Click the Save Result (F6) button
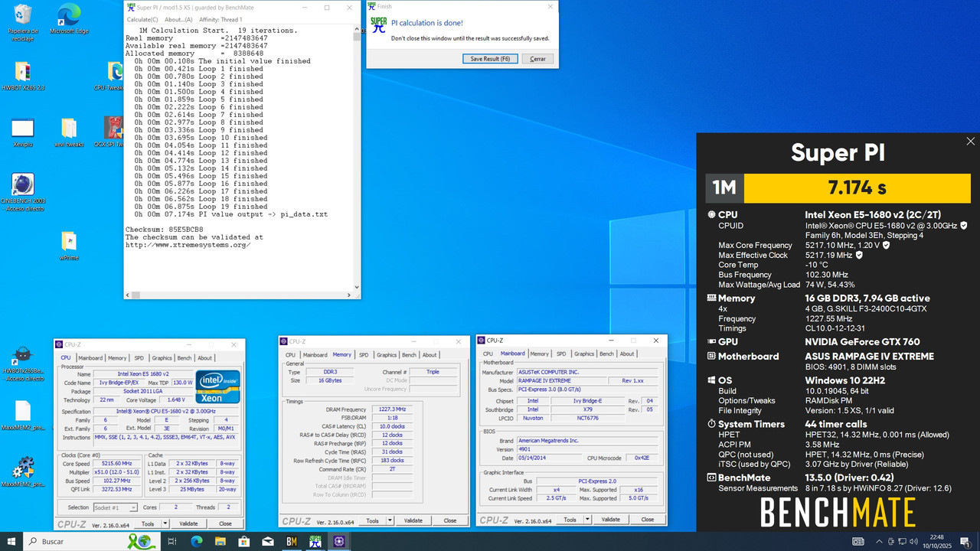 pyautogui.click(x=490, y=59)
